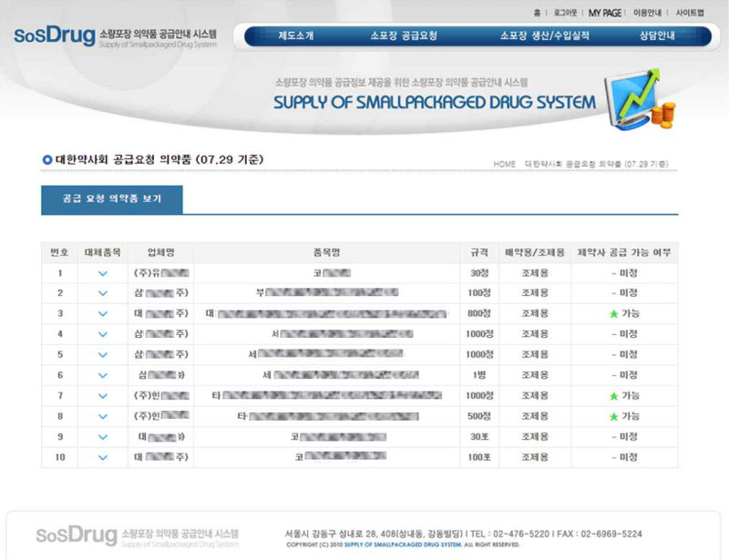
Task: Click the blue circle bullet beside the page title
Action: 47,160
